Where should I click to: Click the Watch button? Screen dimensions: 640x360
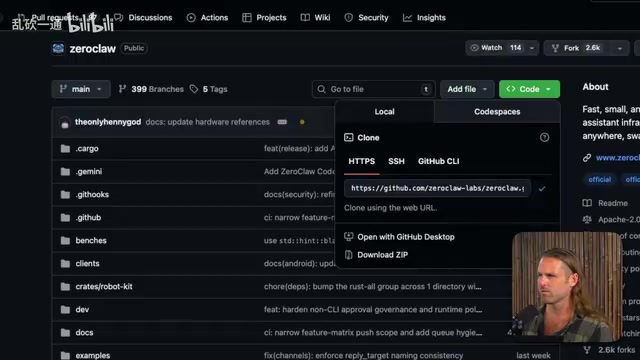point(495,48)
